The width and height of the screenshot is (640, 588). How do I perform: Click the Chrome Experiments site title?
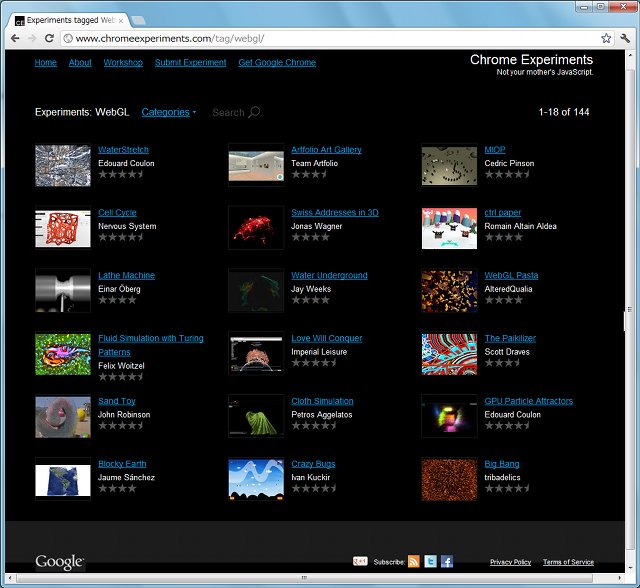531,60
